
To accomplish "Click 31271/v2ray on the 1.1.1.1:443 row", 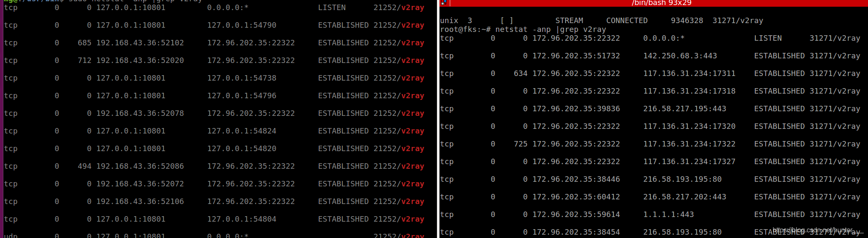I will [835, 214].
